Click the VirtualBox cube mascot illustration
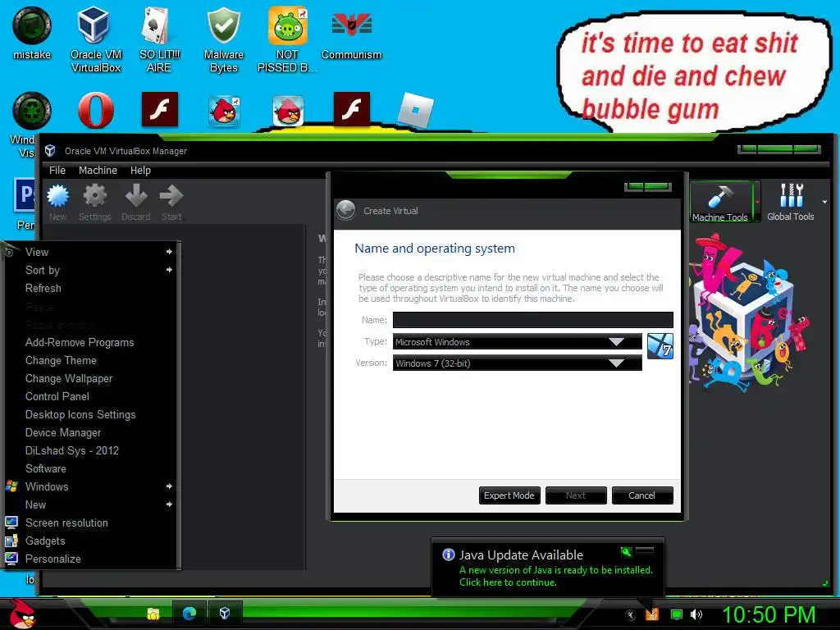 point(749,312)
